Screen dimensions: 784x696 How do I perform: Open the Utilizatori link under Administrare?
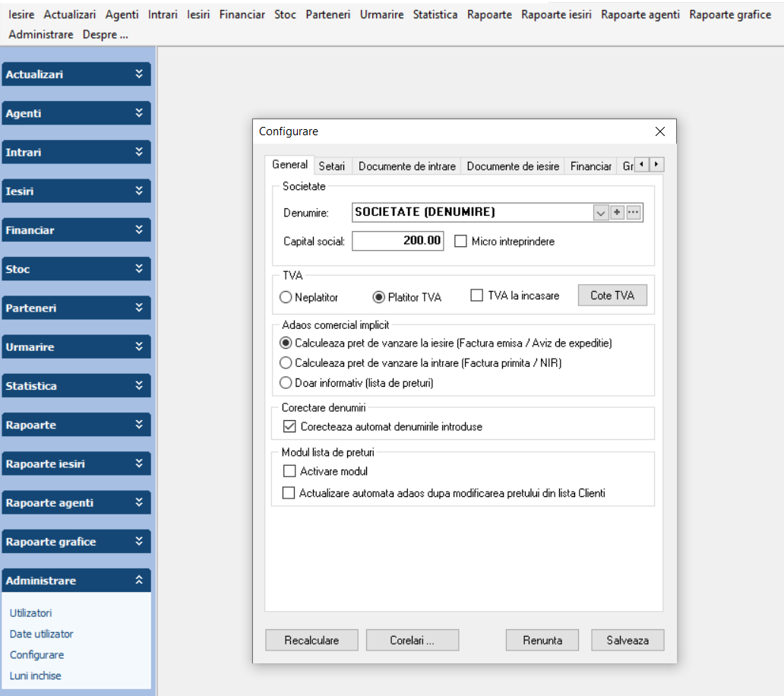coord(31,613)
